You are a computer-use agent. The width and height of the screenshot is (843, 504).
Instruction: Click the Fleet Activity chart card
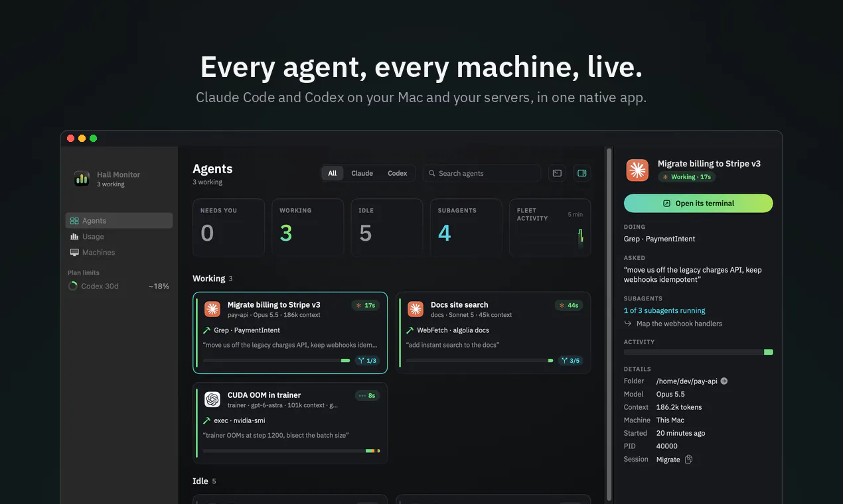click(x=550, y=227)
